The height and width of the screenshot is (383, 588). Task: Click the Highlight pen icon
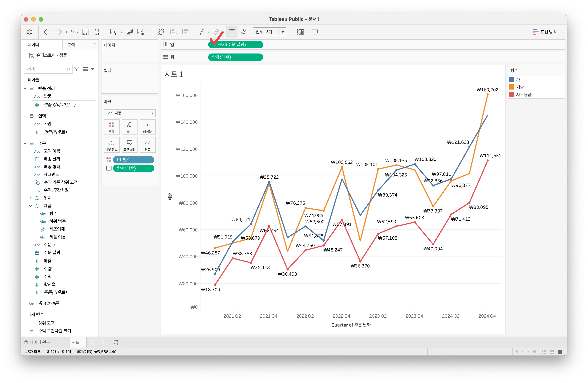(202, 32)
